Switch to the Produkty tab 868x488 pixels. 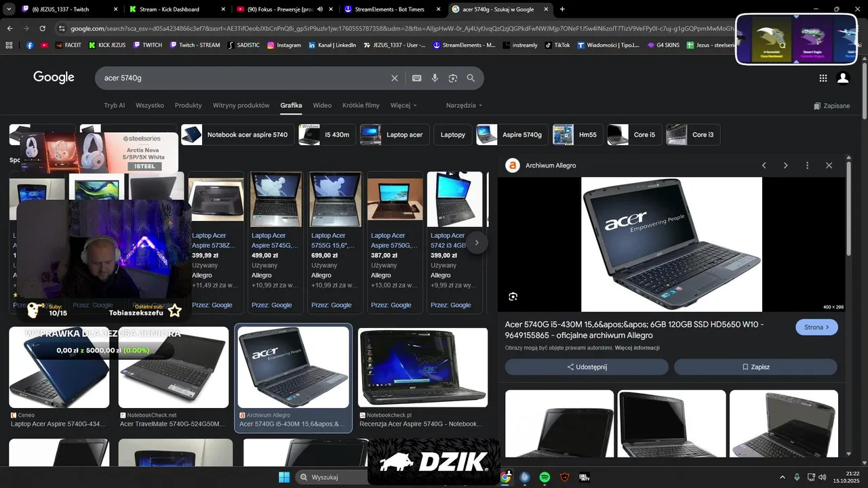click(x=189, y=106)
